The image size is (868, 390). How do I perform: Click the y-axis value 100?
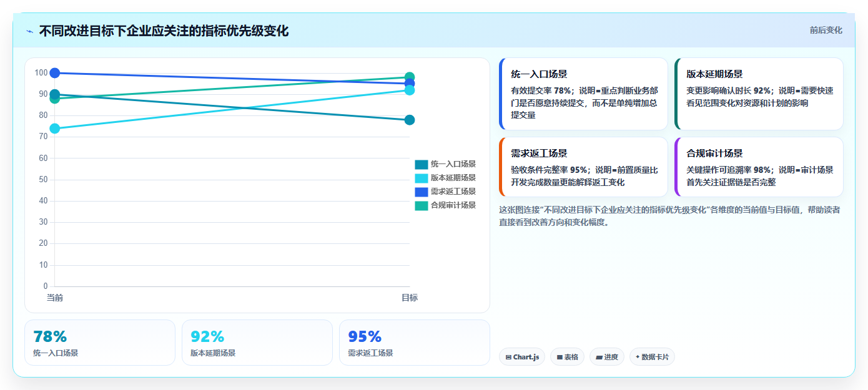click(41, 73)
